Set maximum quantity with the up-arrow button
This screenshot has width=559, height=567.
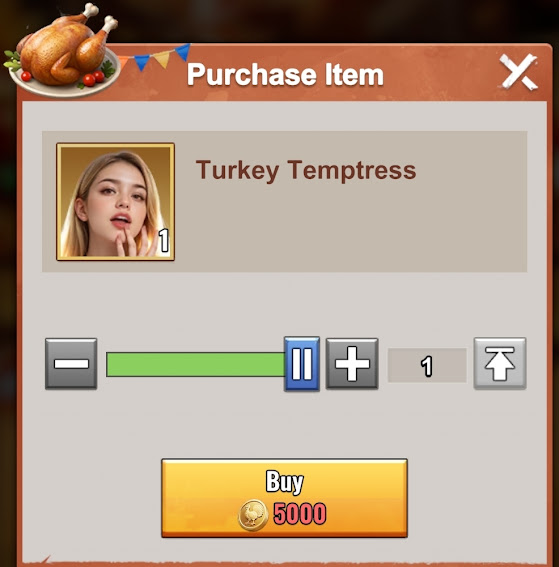(x=500, y=363)
